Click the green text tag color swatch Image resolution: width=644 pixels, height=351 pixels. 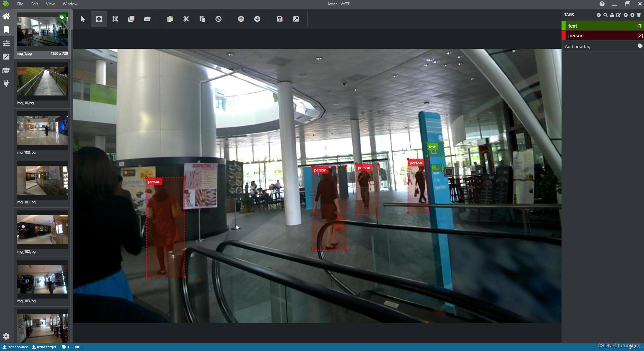coord(564,26)
